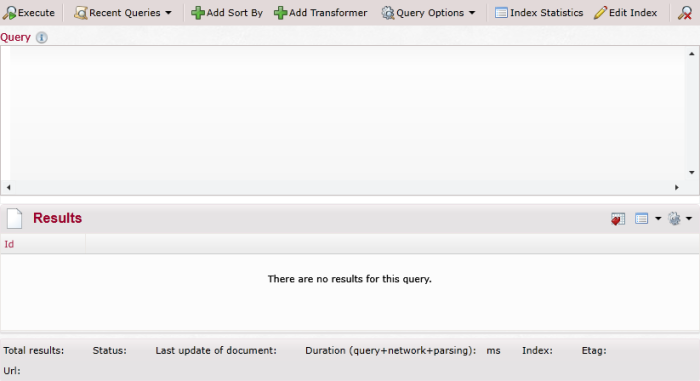Image resolution: width=700 pixels, height=381 pixels.
Task: Click Add Sort By
Action: click(x=227, y=13)
